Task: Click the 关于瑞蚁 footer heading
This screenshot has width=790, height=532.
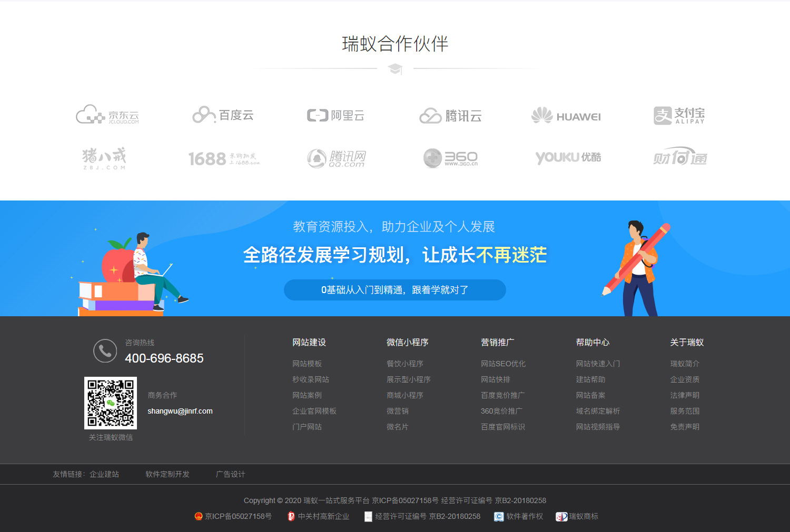Action: (x=687, y=343)
